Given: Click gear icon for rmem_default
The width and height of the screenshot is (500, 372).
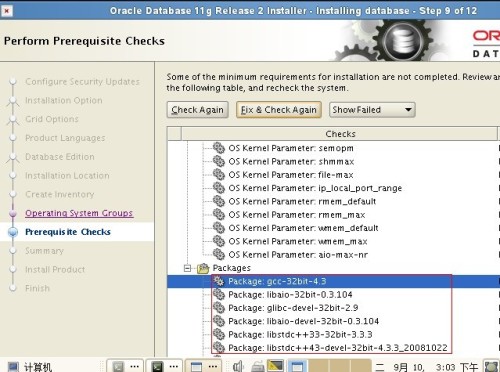Looking at the screenshot, I should [219, 201].
